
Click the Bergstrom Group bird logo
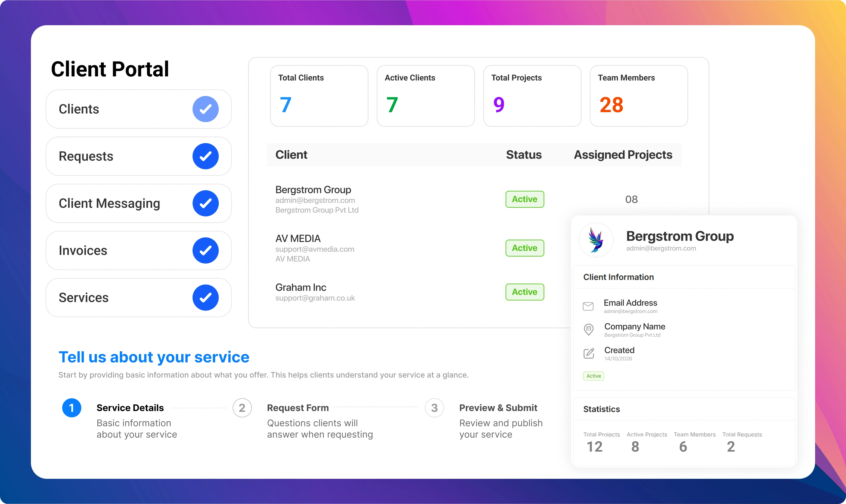tap(596, 240)
